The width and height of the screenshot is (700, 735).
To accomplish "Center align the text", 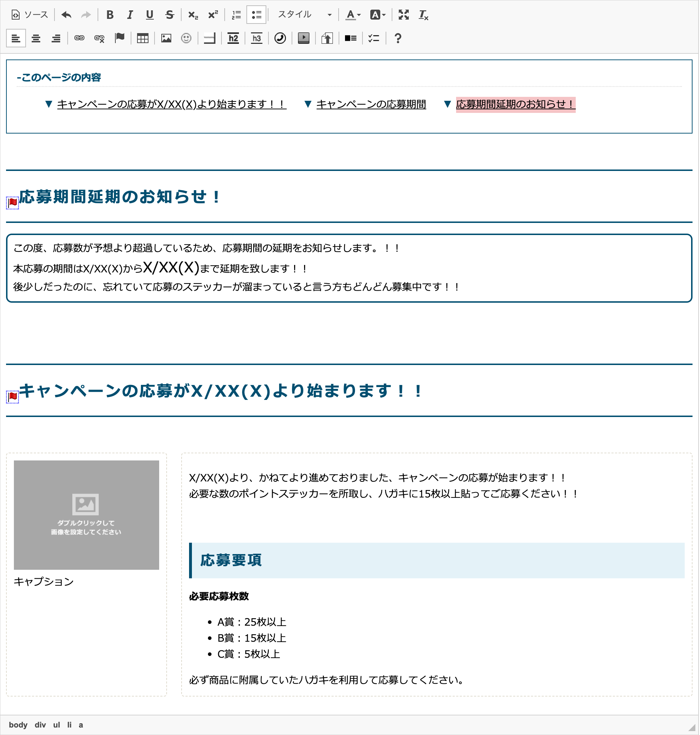I will [36, 38].
